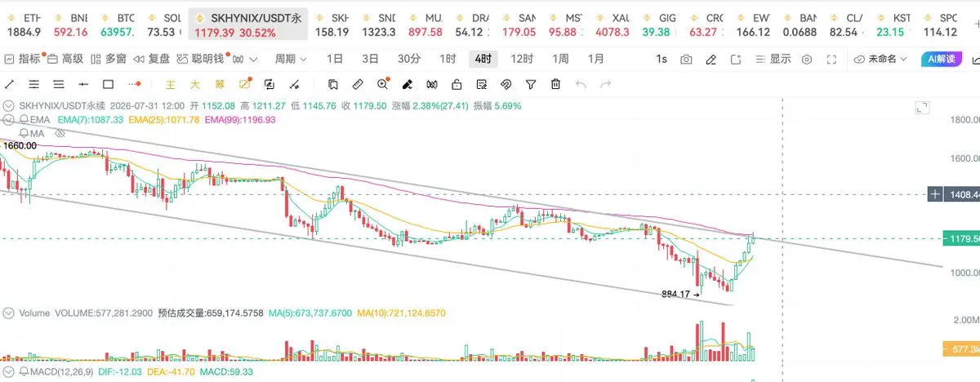Click the filter funnel icon
The height and width of the screenshot is (382, 980).
pyautogui.click(x=531, y=84)
